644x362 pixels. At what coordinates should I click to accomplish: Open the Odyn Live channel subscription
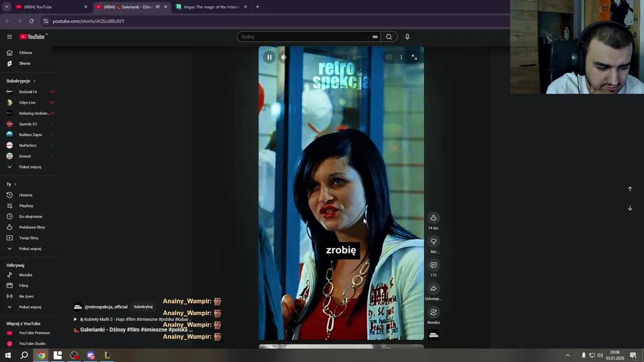28,103
